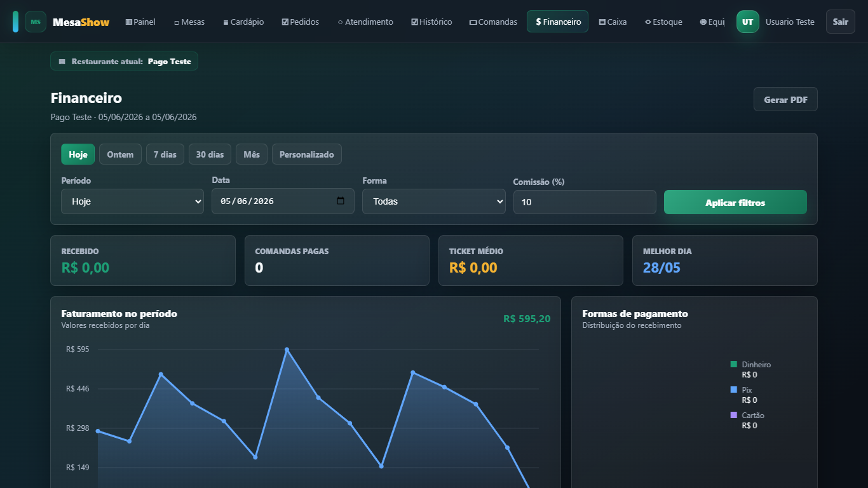Viewport: 868px width, 488px height.
Task: Click the R$ 298 axis label
Action: pyautogui.click(x=78, y=428)
